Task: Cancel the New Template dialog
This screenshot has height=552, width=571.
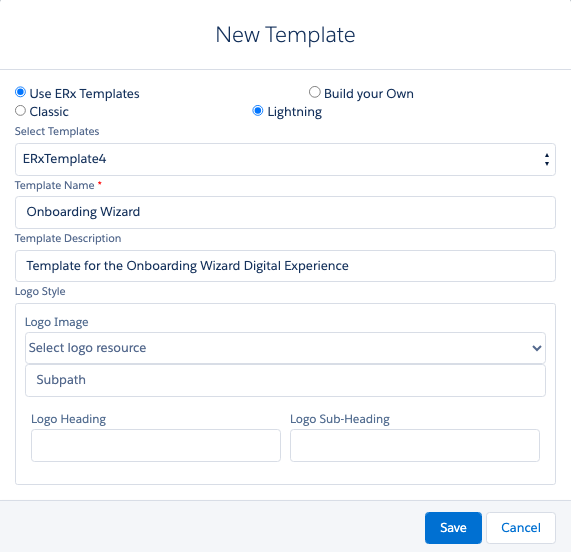Action: coord(521,528)
